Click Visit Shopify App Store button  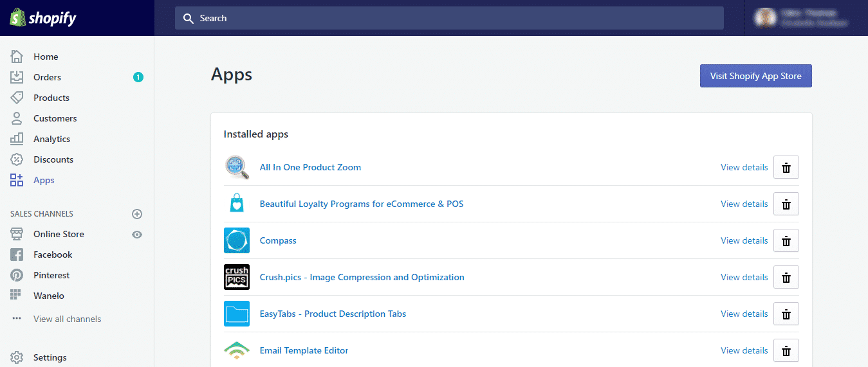pos(755,76)
